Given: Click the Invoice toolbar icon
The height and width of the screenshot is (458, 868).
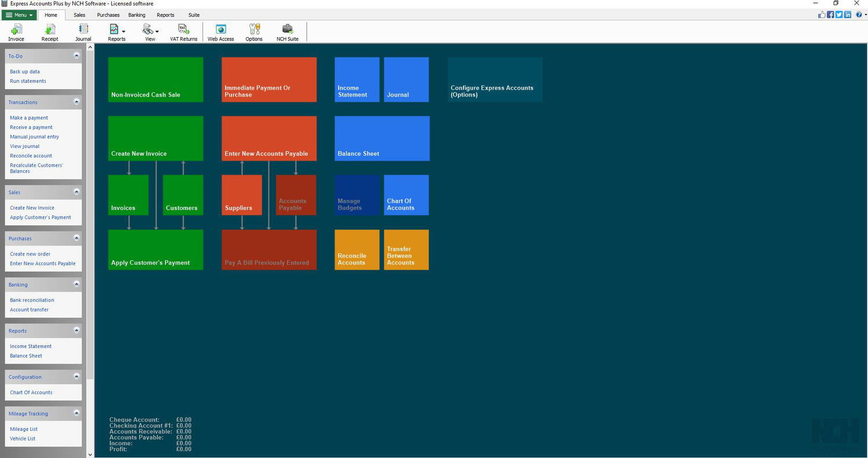Looking at the screenshot, I should pos(16,30).
